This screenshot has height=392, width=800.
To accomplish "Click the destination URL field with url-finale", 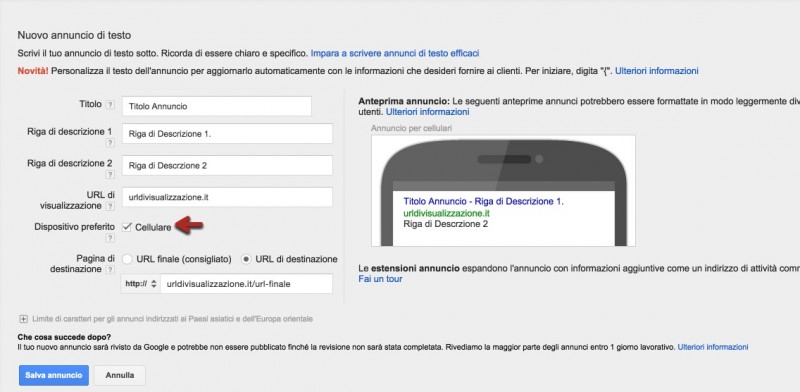I will coord(246,284).
